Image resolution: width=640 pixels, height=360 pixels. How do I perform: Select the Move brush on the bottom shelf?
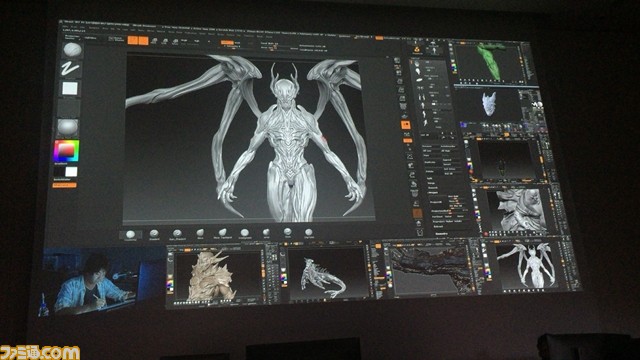pos(200,234)
